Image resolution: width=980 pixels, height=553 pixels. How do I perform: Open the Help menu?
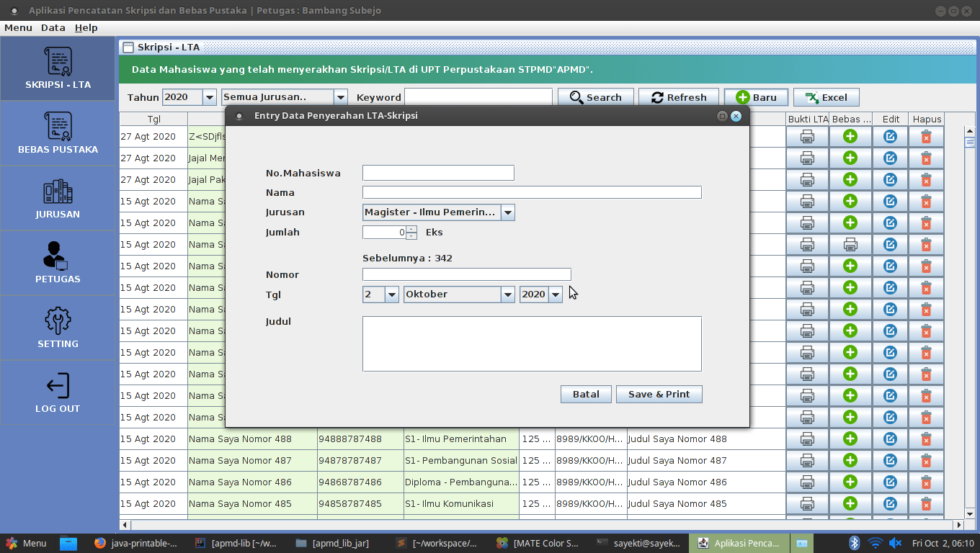86,27
